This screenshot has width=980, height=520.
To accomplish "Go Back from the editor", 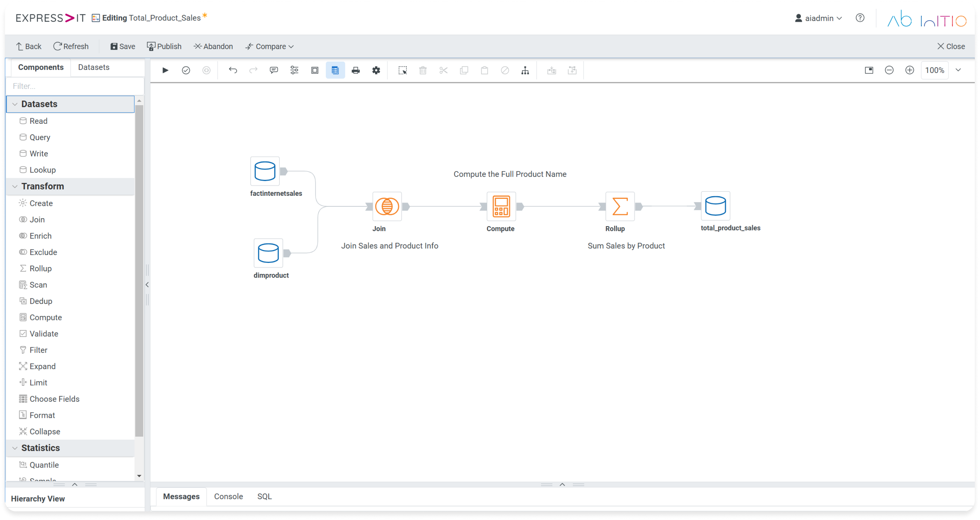I will tap(28, 47).
